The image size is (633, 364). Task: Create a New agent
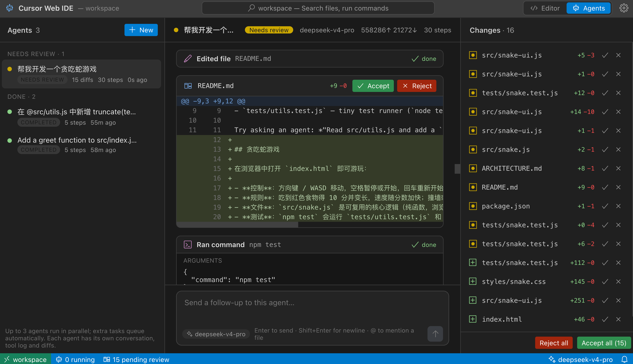tap(141, 30)
